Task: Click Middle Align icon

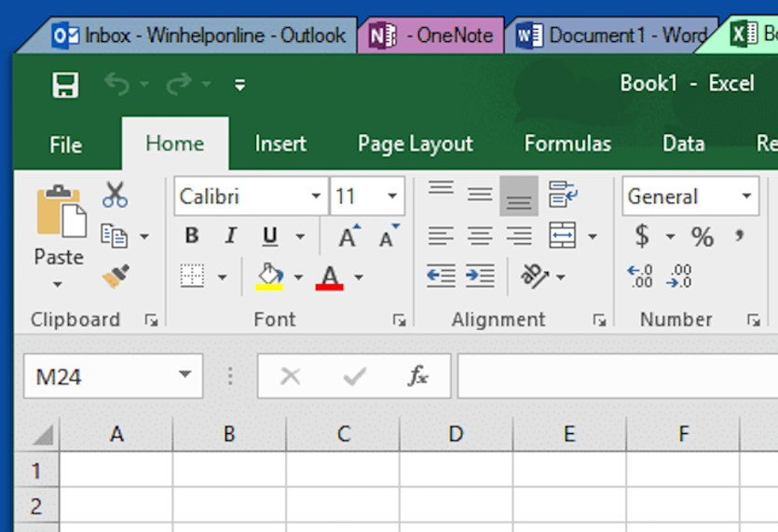Action: pos(479,194)
